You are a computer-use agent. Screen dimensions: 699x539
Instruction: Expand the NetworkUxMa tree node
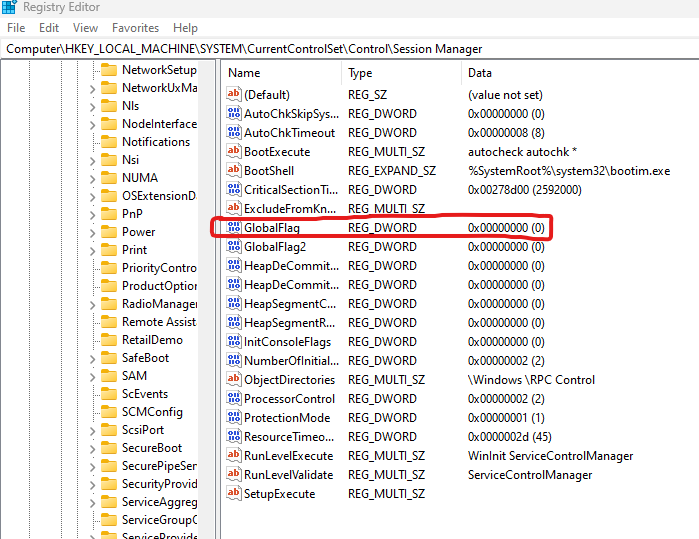click(92, 89)
